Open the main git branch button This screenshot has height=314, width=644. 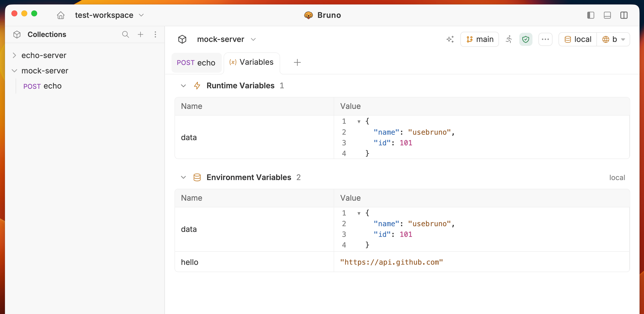pos(479,39)
